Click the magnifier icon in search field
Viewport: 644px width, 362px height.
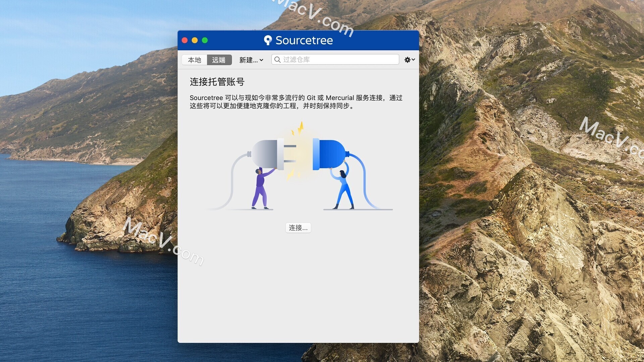[x=277, y=59]
